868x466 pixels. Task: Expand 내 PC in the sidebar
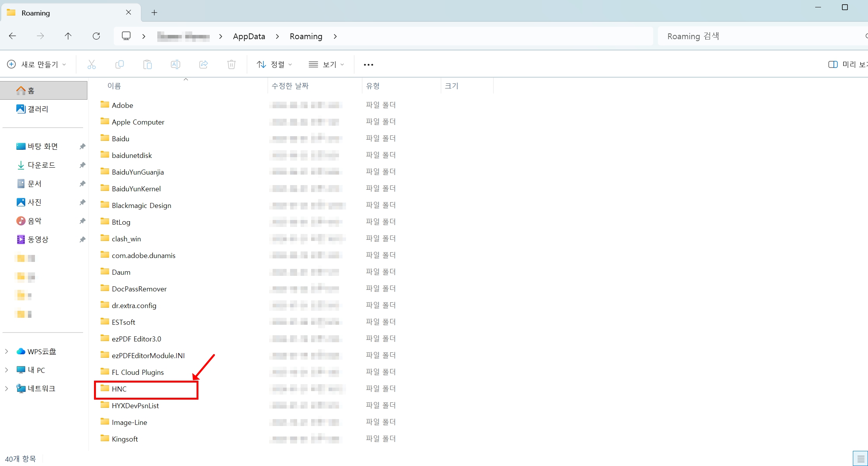click(x=6, y=370)
